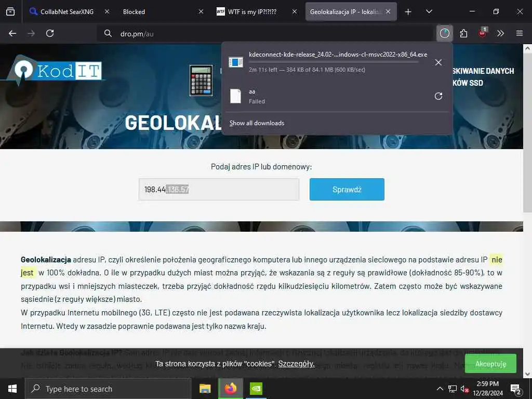Click the taskbar search box
The image size is (532, 399).
pos(108,389)
